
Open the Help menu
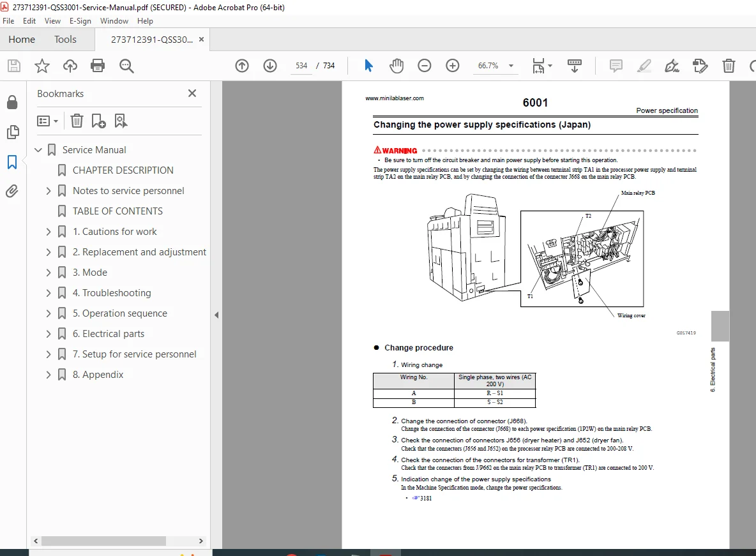coord(145,20)
